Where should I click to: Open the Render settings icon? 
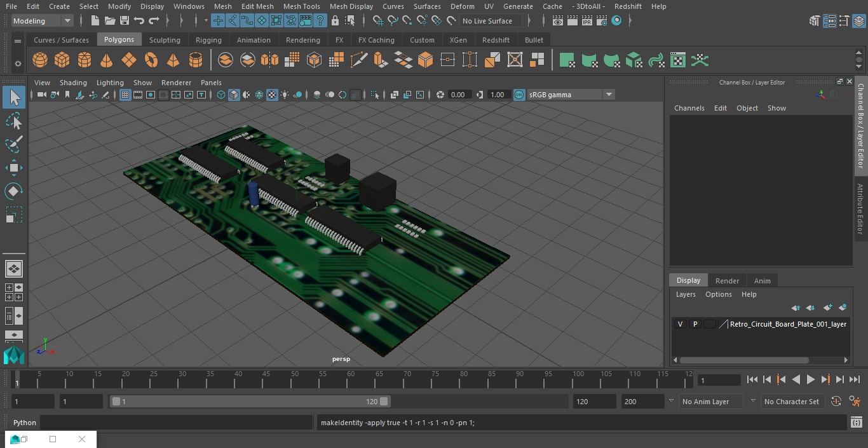click(x=601, y=21)
